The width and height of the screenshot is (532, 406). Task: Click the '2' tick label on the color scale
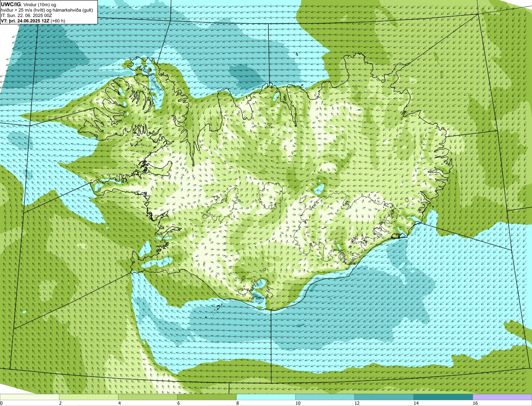60,403
